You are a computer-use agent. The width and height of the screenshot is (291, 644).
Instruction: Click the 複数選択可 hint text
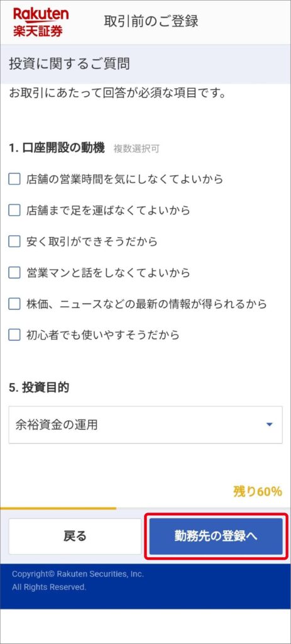[136, 149]
